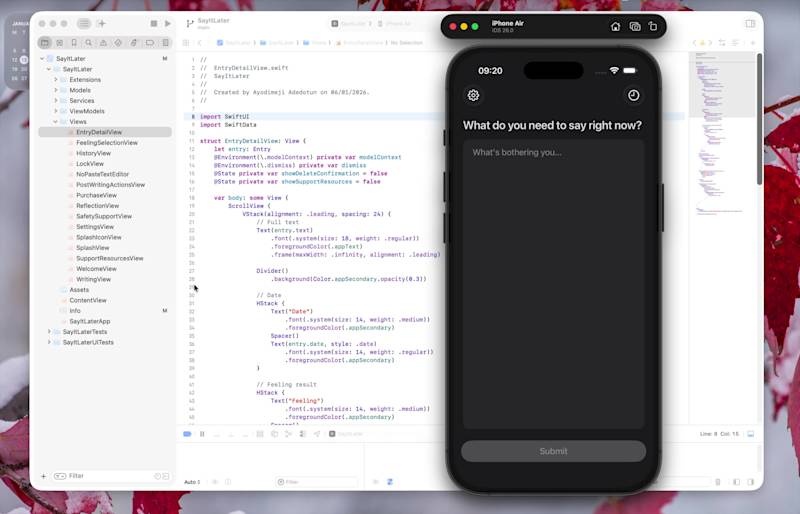Click the Simulate Location arrow icon
The image size is (800, 514).
(x=317, y=434)
